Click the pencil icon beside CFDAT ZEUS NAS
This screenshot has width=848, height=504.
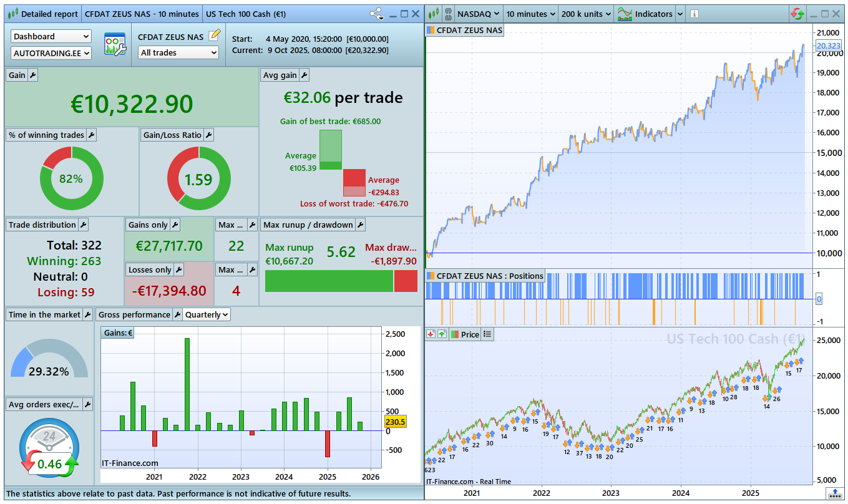pyautogui.click(x=214, y=36)
